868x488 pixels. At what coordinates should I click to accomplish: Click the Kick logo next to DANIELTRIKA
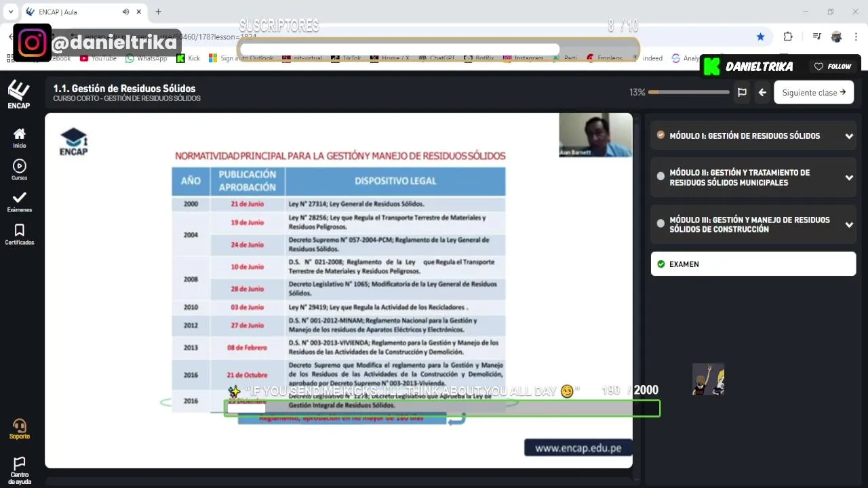[711, 66]
